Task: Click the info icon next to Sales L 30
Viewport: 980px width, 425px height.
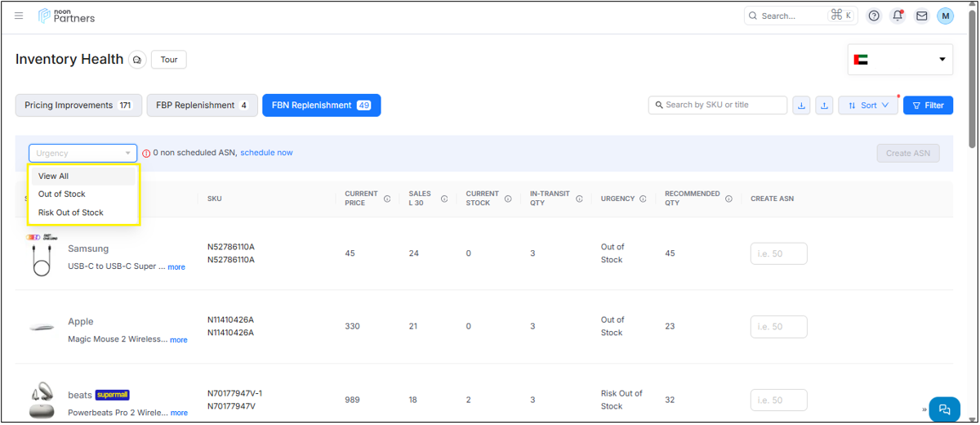Action: click(444, 199)
